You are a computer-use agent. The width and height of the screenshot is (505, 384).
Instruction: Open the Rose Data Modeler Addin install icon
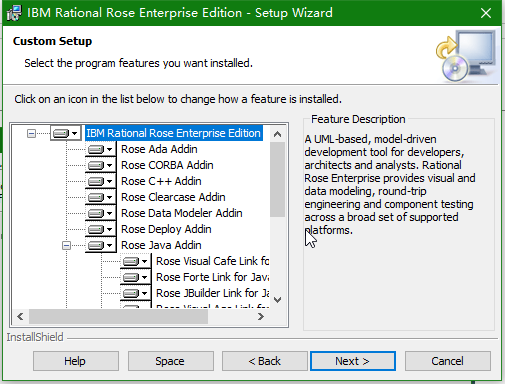pyautogui.click(x=100, y=213)
